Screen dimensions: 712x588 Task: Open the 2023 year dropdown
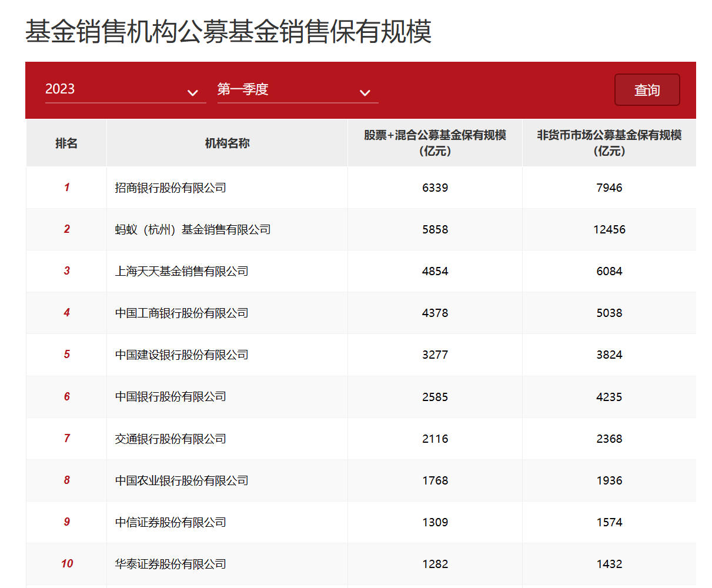point(125,90)
